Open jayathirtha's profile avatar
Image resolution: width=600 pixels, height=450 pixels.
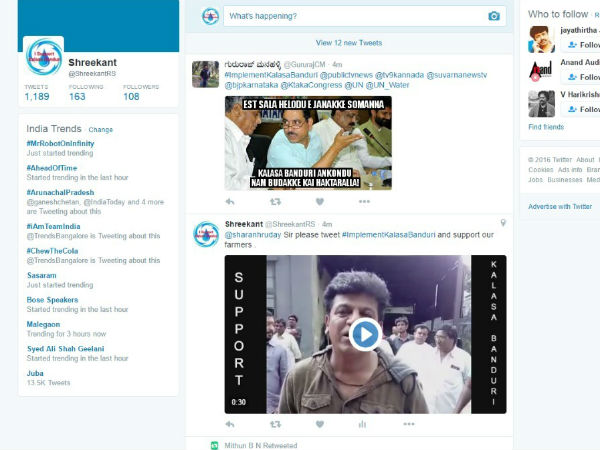[541, 39]
